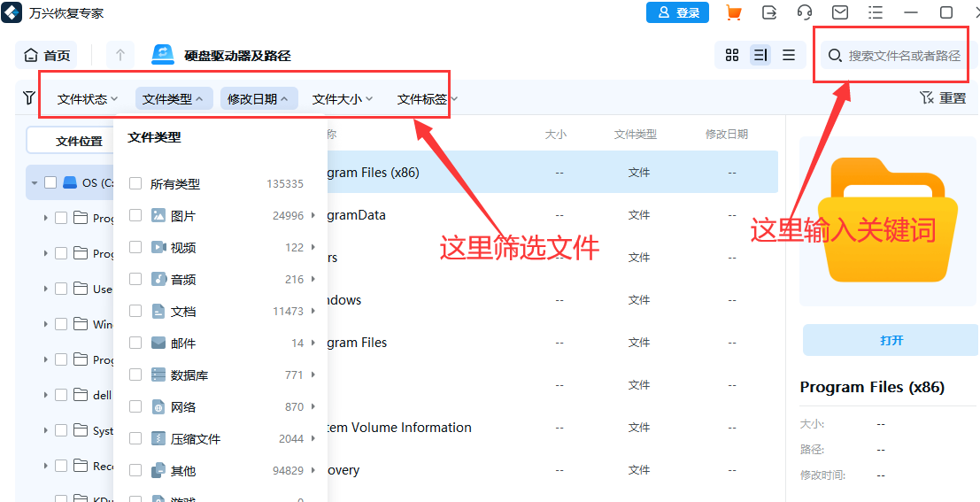Check the 数据库 type checkbox
Screen dimensions: 980x502
click(135, 375)
